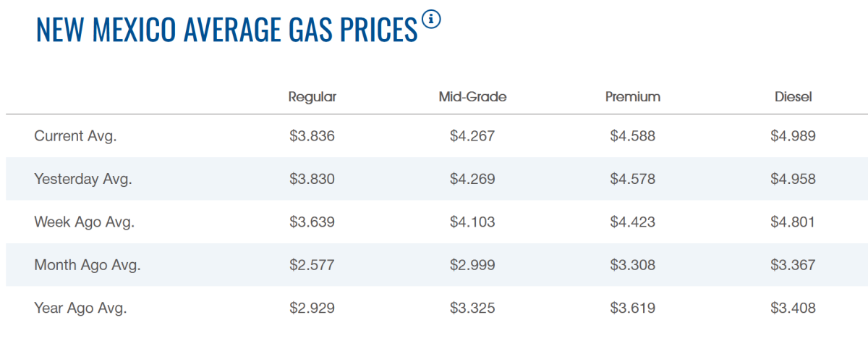Click the Year Ago Avg. row label
Viewport: 868px width, 357px height.
pos(80,308)
